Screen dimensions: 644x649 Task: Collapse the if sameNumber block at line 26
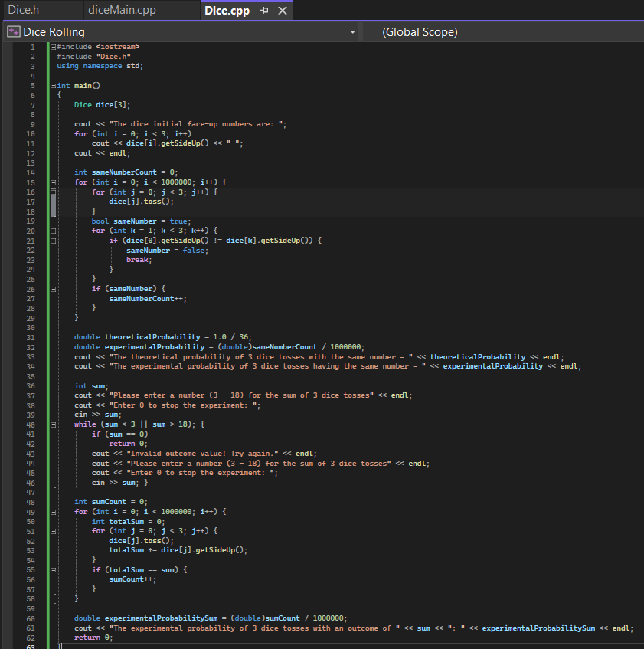tap(54, 289)
